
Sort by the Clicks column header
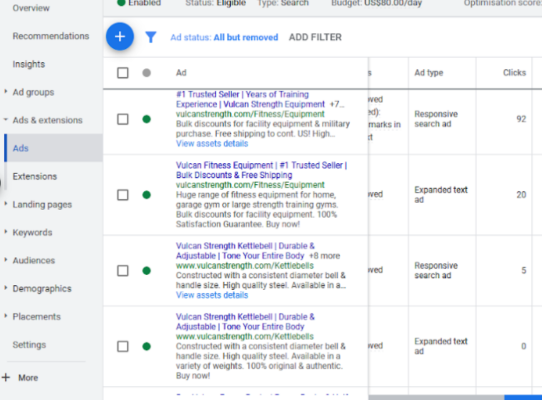(514, 73)
